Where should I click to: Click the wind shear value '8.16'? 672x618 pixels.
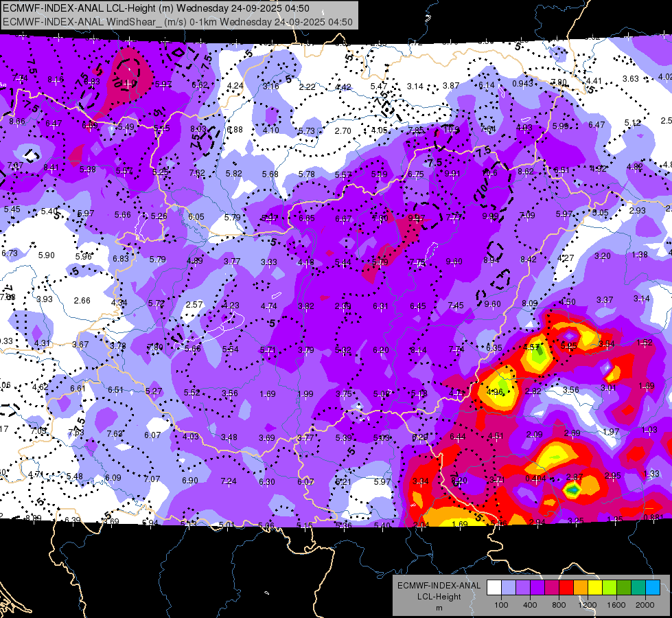[x=56, y=80]
